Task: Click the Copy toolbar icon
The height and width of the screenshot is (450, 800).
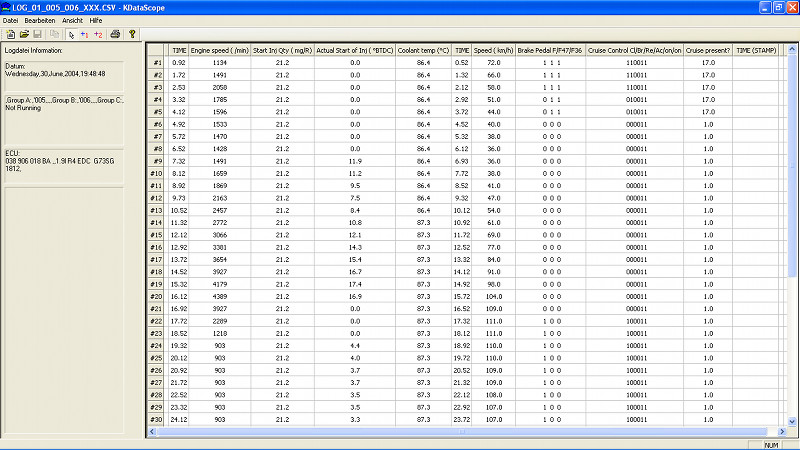Action: 54,34
